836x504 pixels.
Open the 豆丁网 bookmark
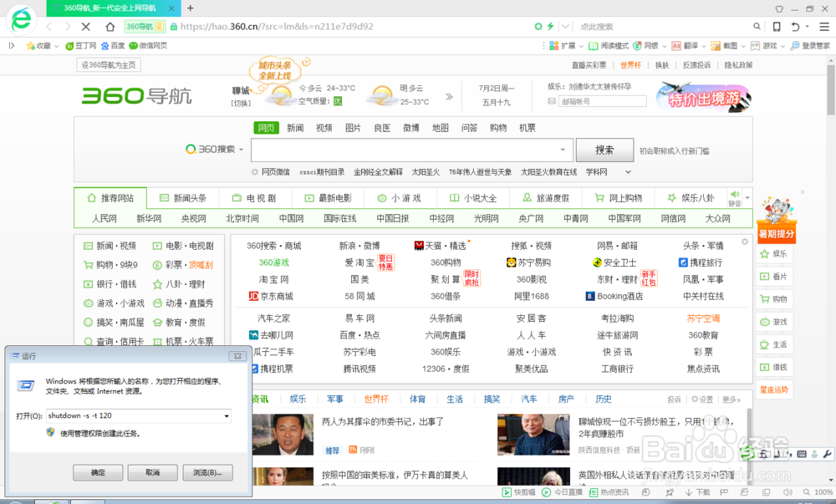pos(81,46)
